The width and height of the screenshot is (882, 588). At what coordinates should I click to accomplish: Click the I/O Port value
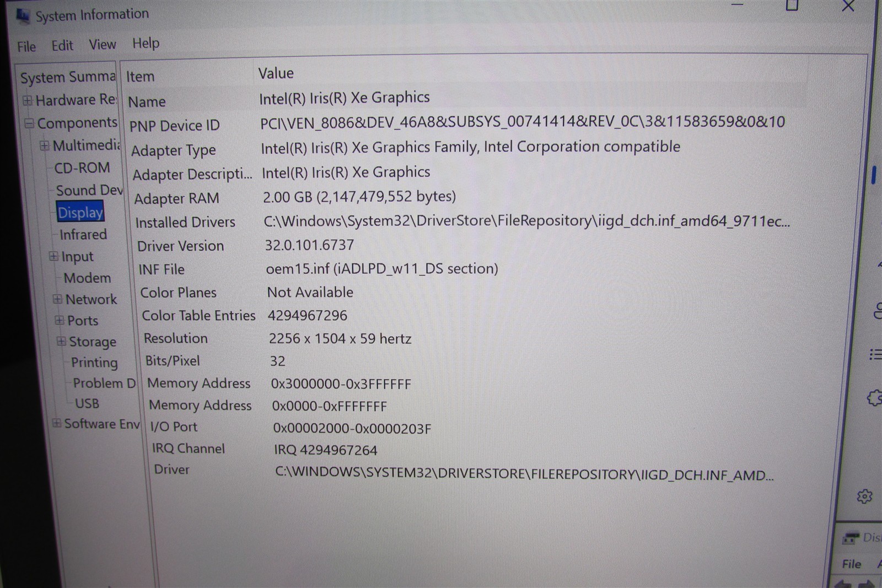tap(352, 428)
